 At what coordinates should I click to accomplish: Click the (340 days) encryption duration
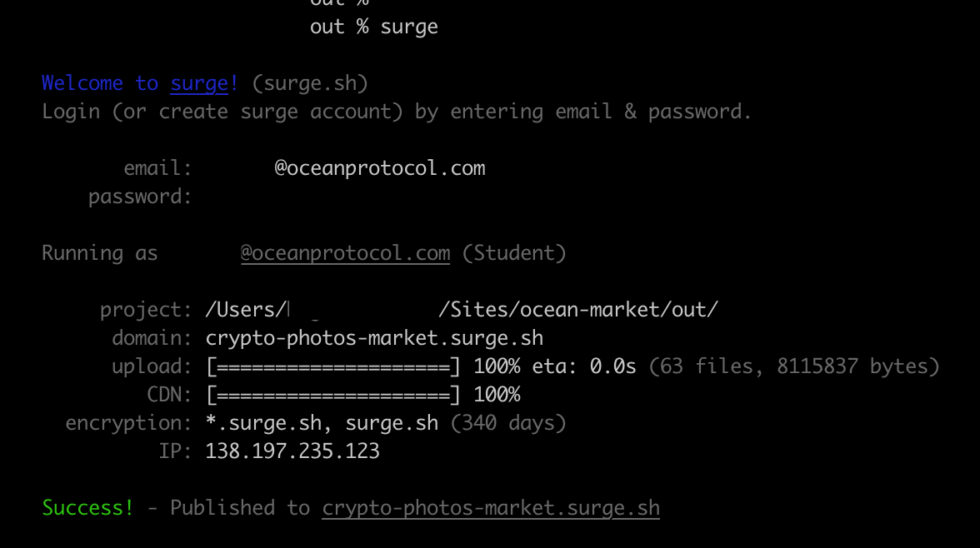coord(508,423)
